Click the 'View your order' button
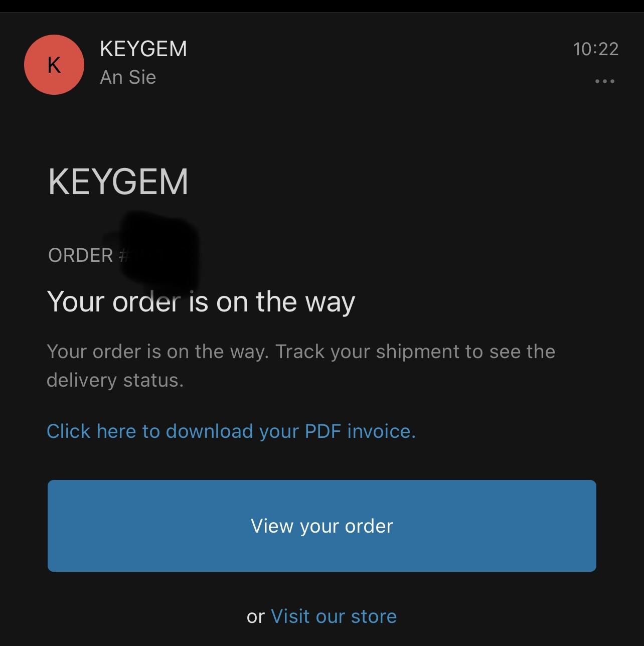644x646 pixels. [322, 526]
